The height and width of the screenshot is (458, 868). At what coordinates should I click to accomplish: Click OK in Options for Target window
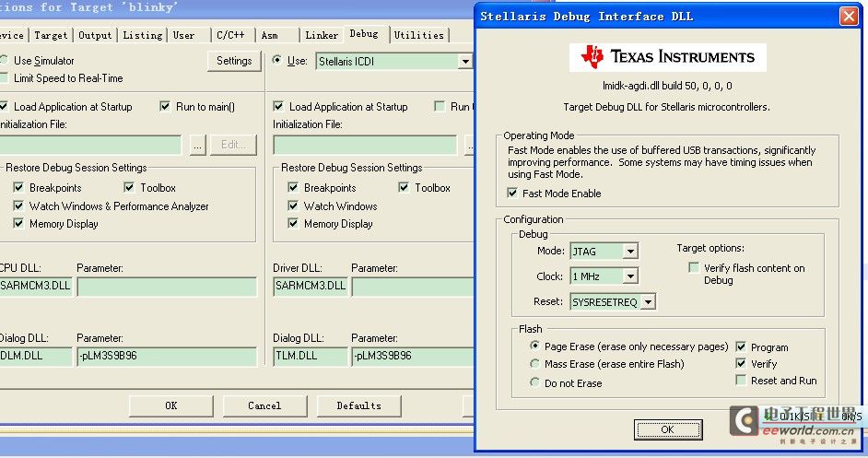click(171, 406)
